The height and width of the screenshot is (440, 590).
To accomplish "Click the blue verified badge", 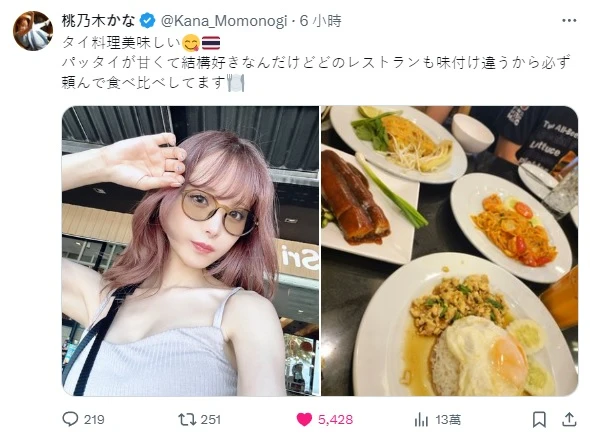I will click(x=148, y=21).
